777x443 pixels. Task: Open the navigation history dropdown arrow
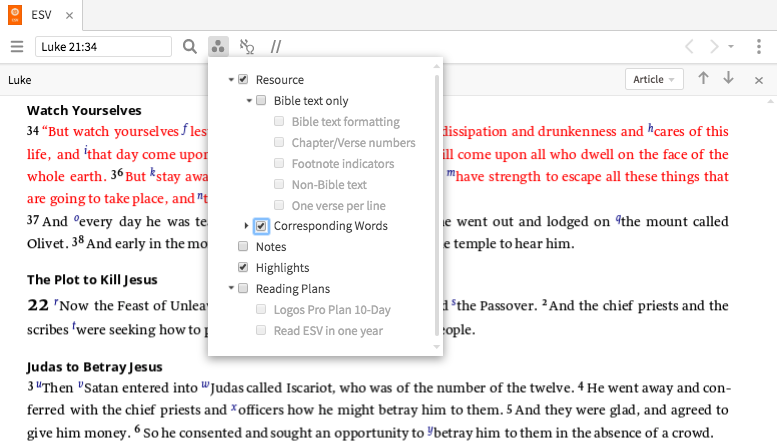pyautogui.click(x=731, y=47)
